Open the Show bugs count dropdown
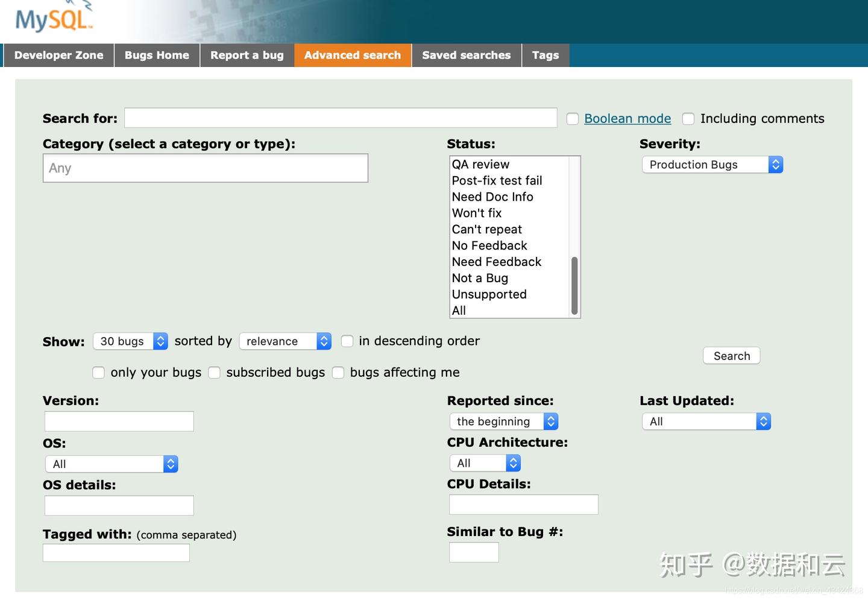Image resolution: width=868 pixels, height=600 pixels. (130, 341)
